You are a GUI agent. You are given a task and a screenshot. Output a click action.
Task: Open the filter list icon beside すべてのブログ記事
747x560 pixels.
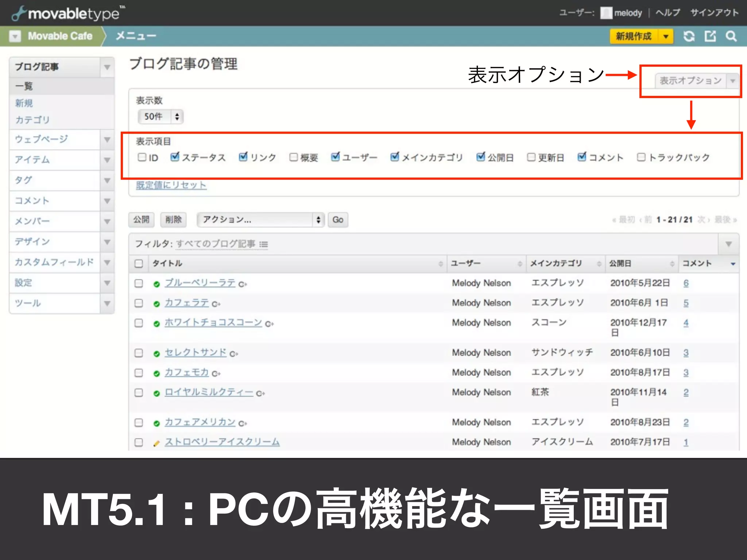tap(264, 244)
